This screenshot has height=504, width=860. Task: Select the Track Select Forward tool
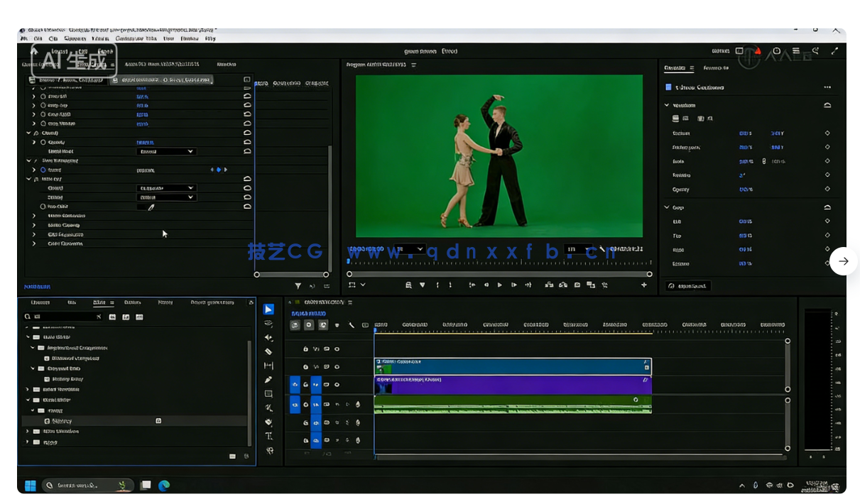tap(268, 324)
